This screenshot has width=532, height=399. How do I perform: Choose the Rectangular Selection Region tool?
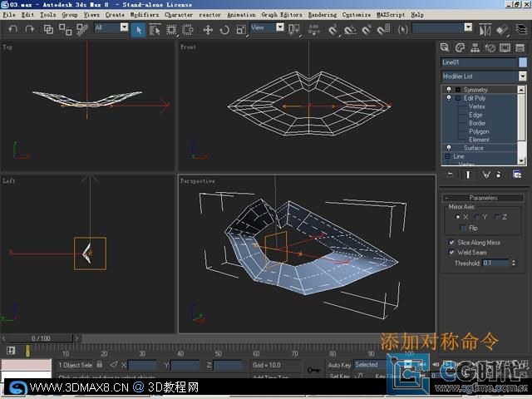pos(172,30)
